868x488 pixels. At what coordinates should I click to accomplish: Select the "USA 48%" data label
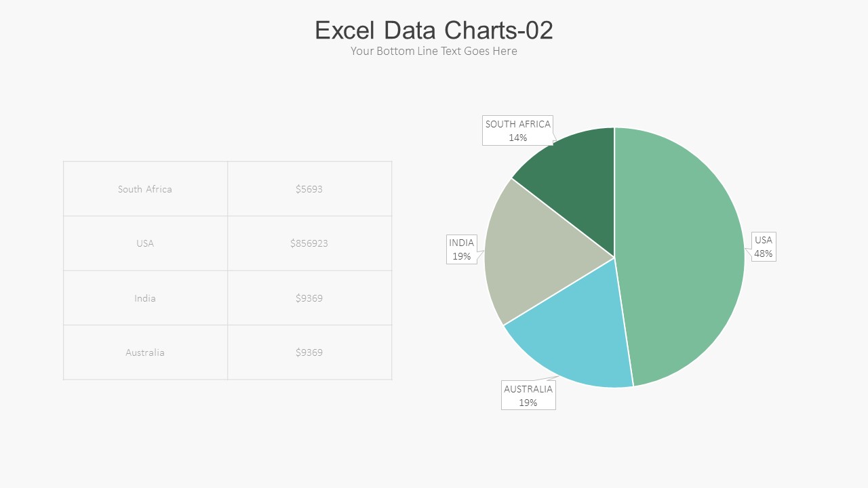pyautogui.click(x=764, y=247)
